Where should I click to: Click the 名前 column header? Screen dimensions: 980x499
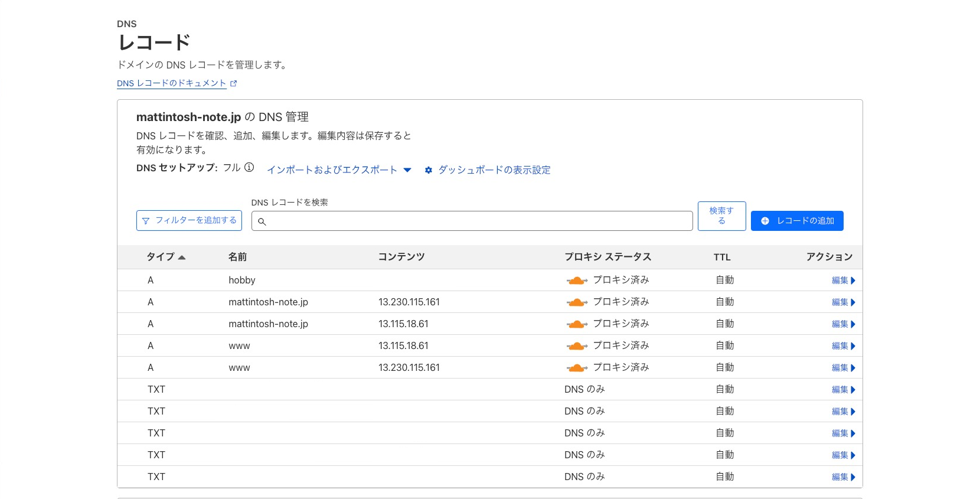[237, 257]
